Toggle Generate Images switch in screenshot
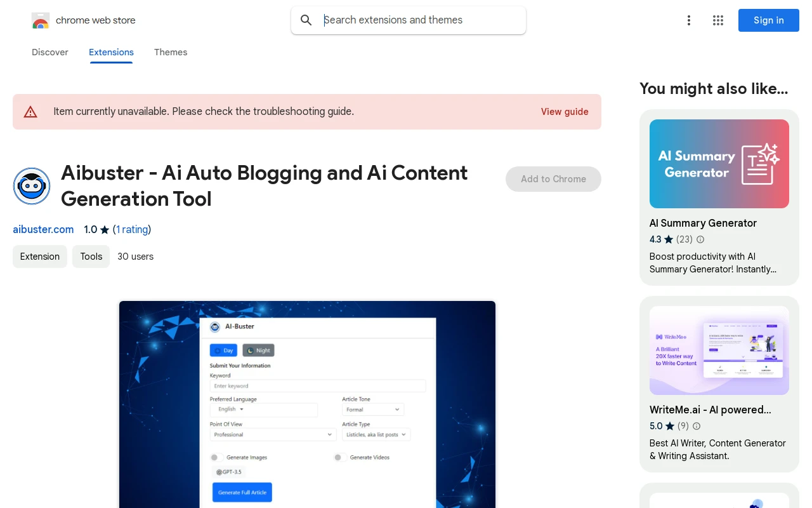The image size is (812, 508). tap(216, 457)
